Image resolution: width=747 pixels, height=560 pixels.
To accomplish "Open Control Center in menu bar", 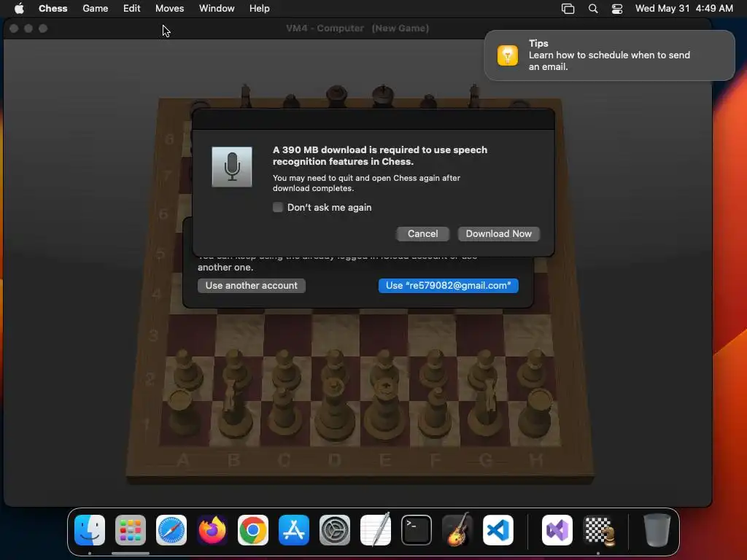I will 617,9.
